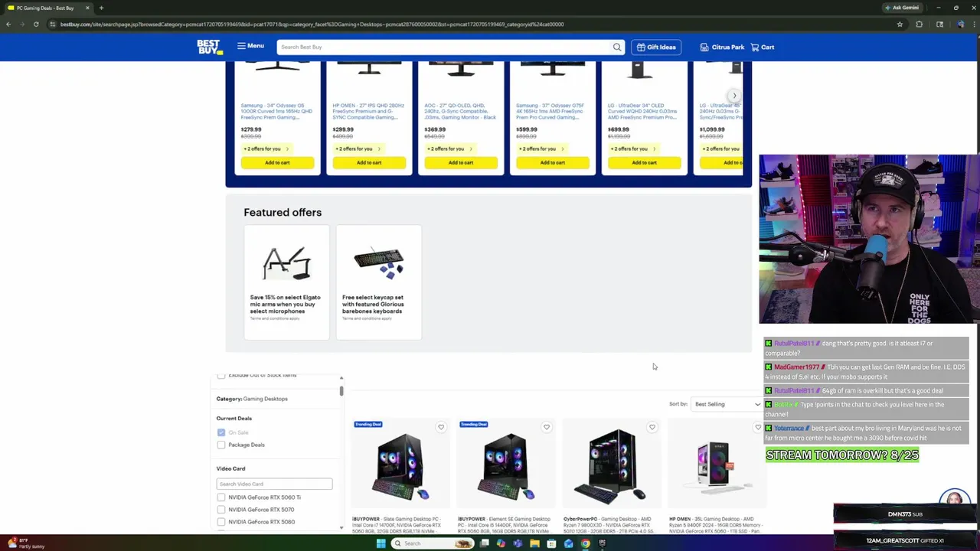980x551 pixels.
Task: Open Task View on the taskbar
Action: pyautogui.click(x=484, y=543)
